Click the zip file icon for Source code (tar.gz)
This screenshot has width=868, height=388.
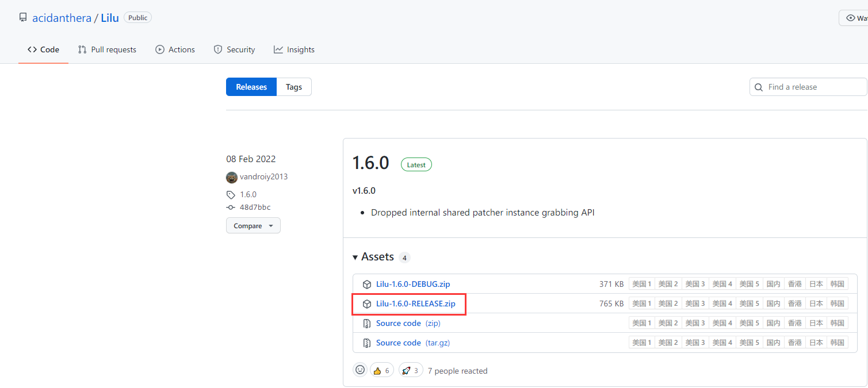coord(367,343)
